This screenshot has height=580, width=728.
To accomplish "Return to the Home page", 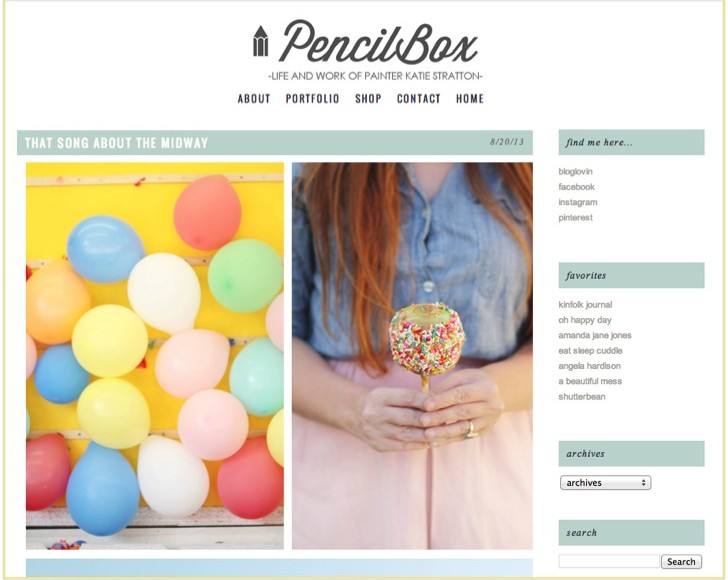I will pos(470,98).
